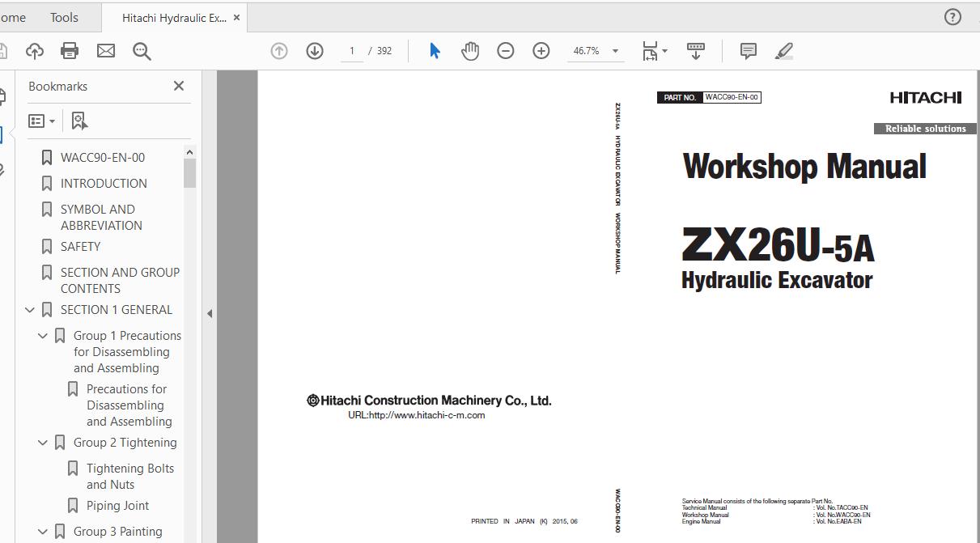Collapse the SECTION 1 GENERAL tree

pos(30,309)
